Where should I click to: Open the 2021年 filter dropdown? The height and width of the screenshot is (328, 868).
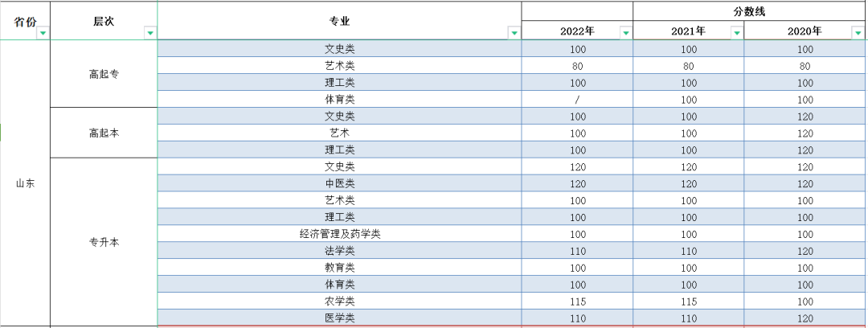[736, 33]
